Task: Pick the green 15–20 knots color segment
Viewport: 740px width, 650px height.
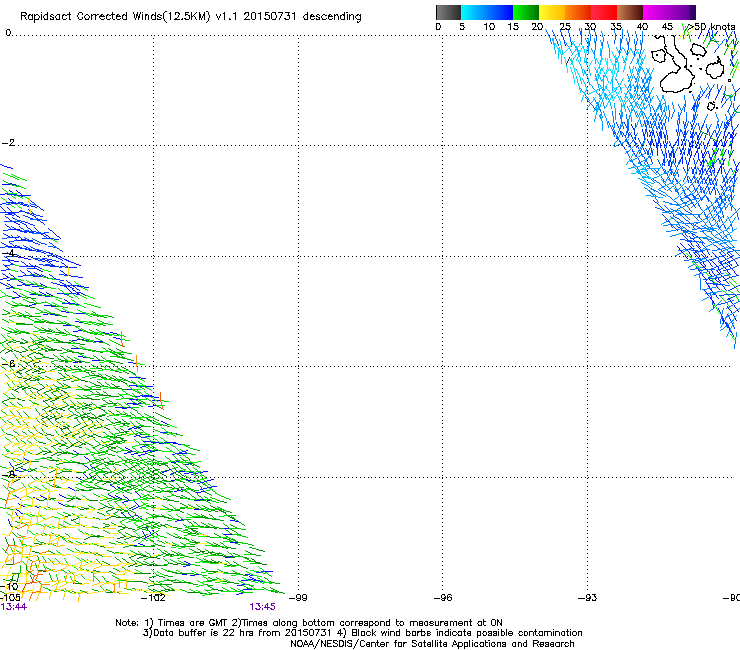Action: [526, 12]
